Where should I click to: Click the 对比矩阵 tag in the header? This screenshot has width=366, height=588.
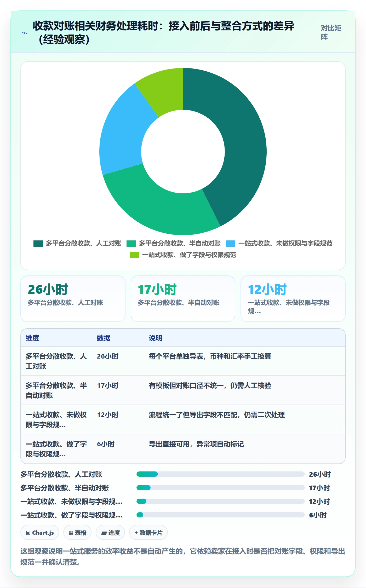[x=331, y=32]
